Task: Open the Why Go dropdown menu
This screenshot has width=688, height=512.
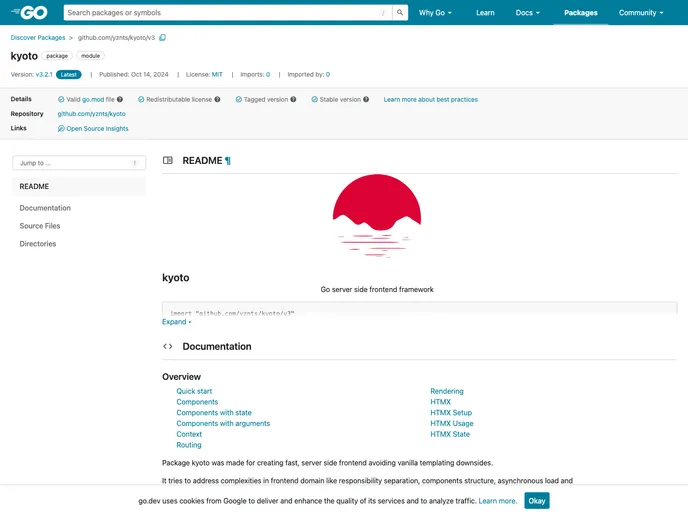Action: [435, 13]
